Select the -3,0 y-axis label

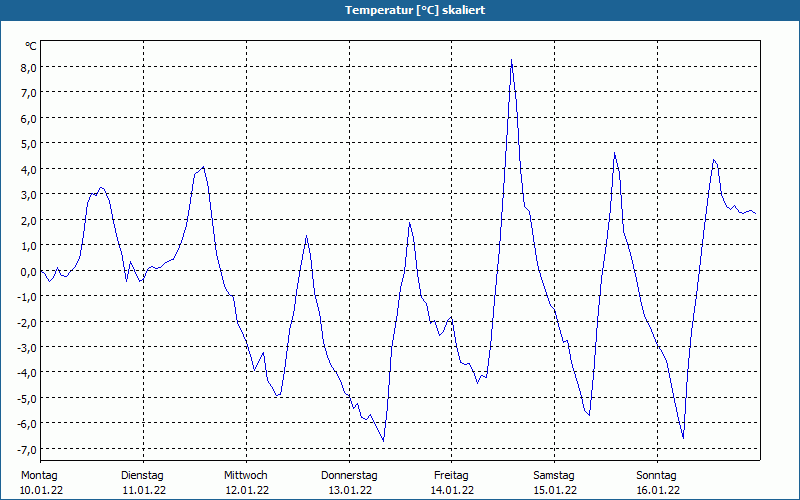[x=27, y=348]
